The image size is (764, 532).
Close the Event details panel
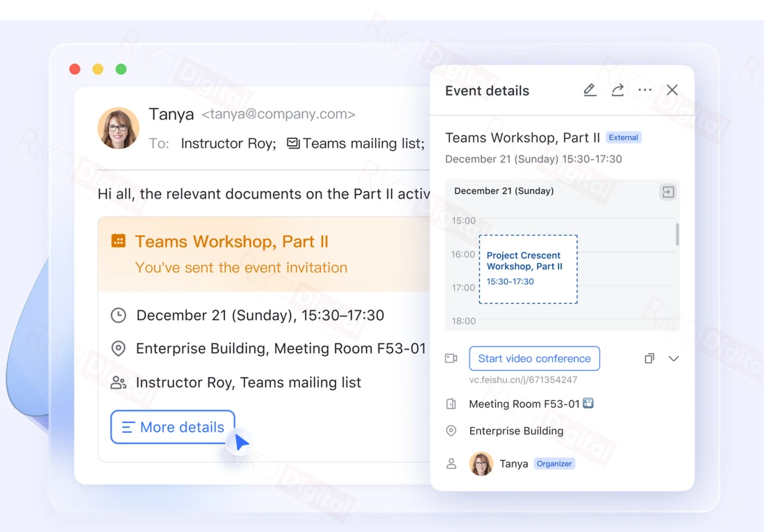click(672, 90)
